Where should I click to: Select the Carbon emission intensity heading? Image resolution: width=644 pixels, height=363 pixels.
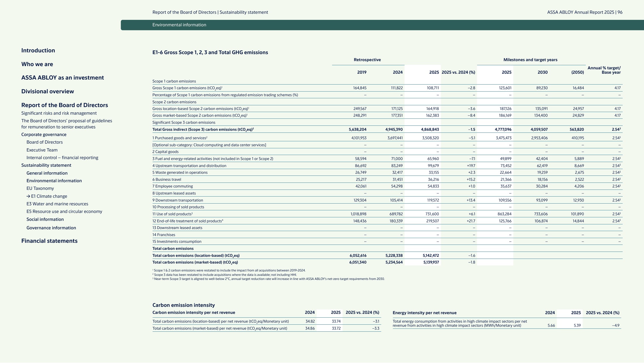click(x=184, y=305)
